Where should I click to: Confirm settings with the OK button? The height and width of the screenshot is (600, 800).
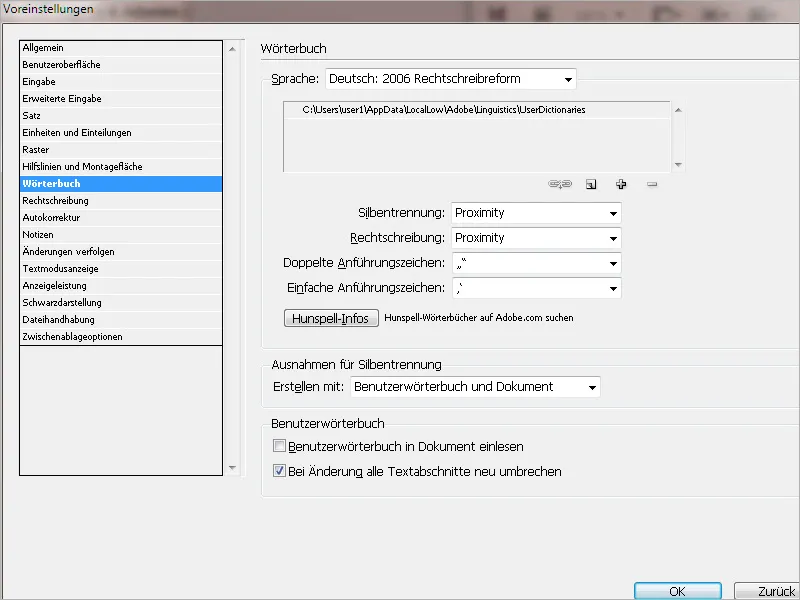click(678, 590)
